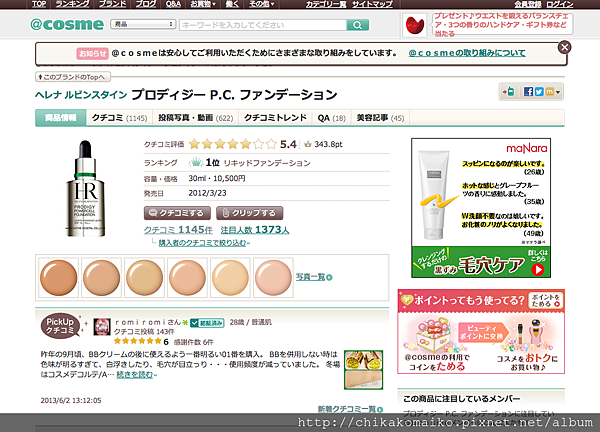Screen dimensions: 600x432
Task: Open the 商品 search category dropdown
Action: point(143,24)
